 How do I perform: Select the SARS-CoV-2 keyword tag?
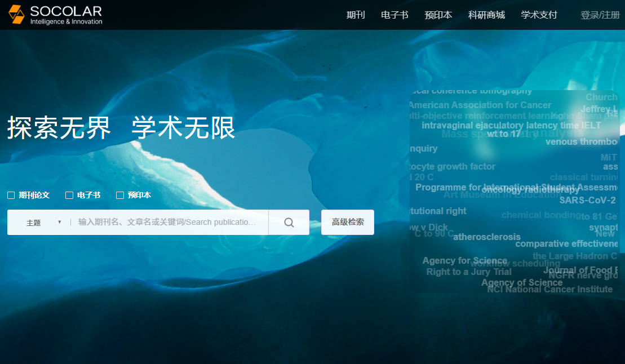(587, 201)
